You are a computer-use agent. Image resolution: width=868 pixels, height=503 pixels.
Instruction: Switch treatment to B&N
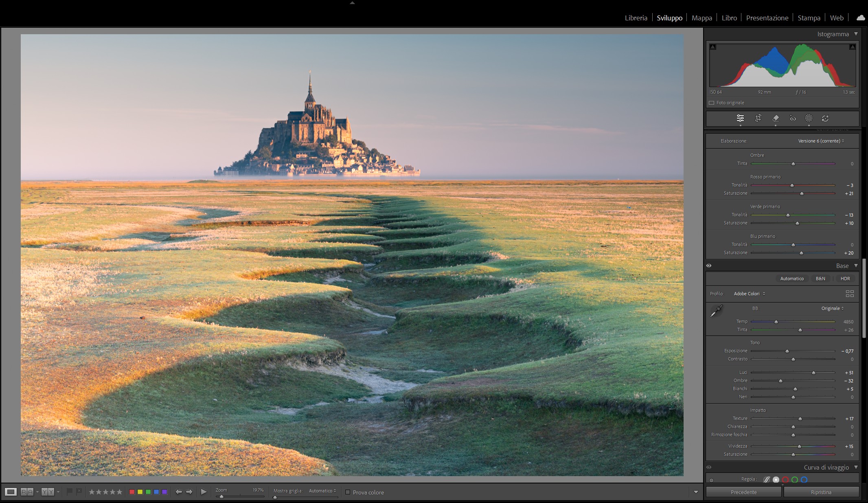[820, 279]
